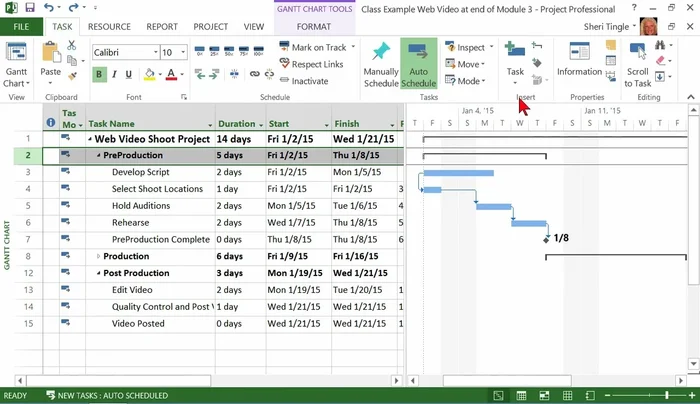Image resolution: width=700 pixels, height=404 pixels.
Task: Collapse the Post Production summary task
Action: pos(98,273)
